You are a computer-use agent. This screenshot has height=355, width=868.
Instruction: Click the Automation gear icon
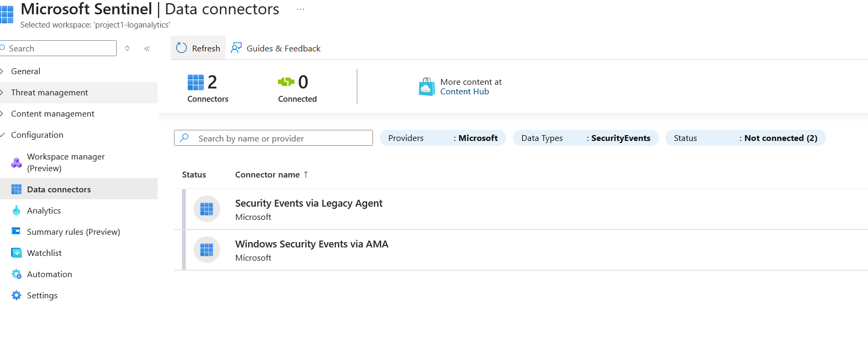(x=16, y=274)
